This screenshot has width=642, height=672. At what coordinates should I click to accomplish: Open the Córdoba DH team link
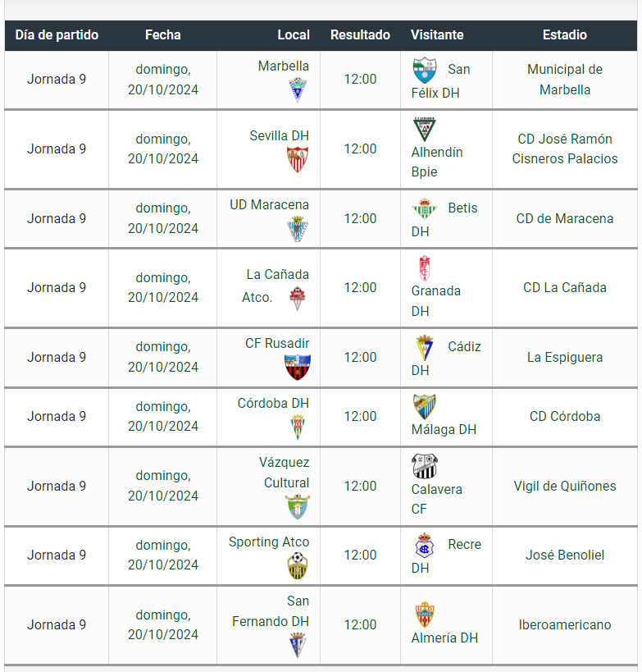coord(273,404)
